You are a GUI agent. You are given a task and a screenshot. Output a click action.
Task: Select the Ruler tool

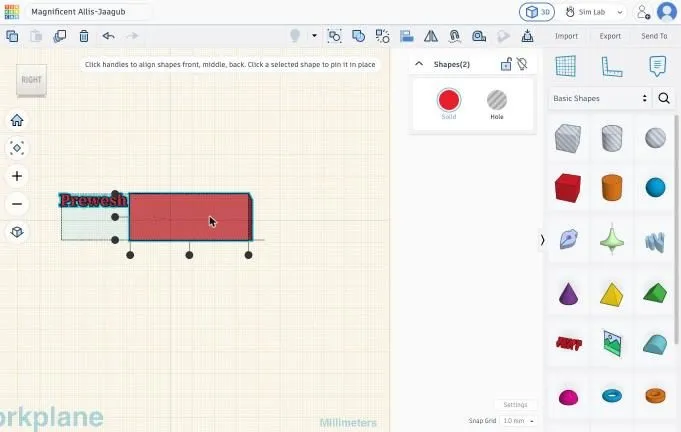(x=612, y=67)
